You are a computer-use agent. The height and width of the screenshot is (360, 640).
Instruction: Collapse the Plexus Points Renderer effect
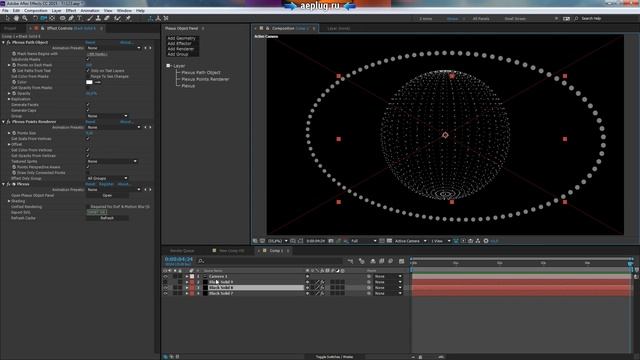[4, 122]
